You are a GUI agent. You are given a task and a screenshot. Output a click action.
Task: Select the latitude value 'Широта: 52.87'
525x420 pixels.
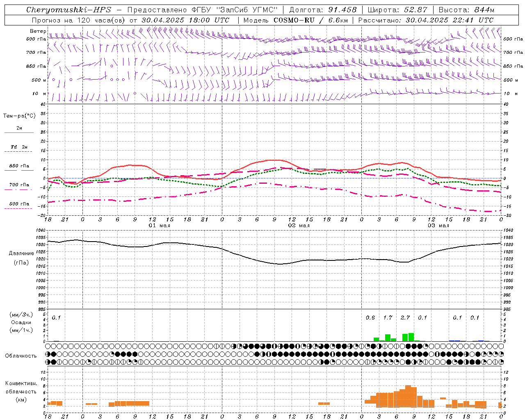click(x=397, y=10)
